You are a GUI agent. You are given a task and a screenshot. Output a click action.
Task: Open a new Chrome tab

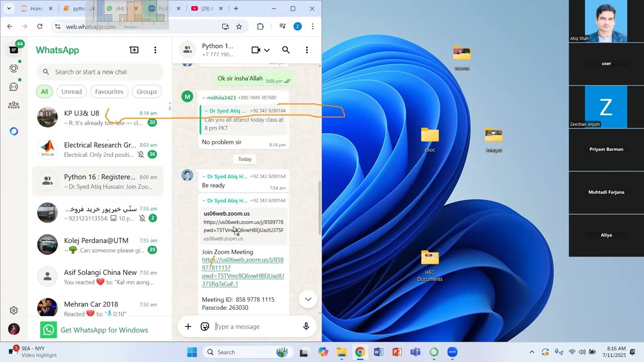236,9
